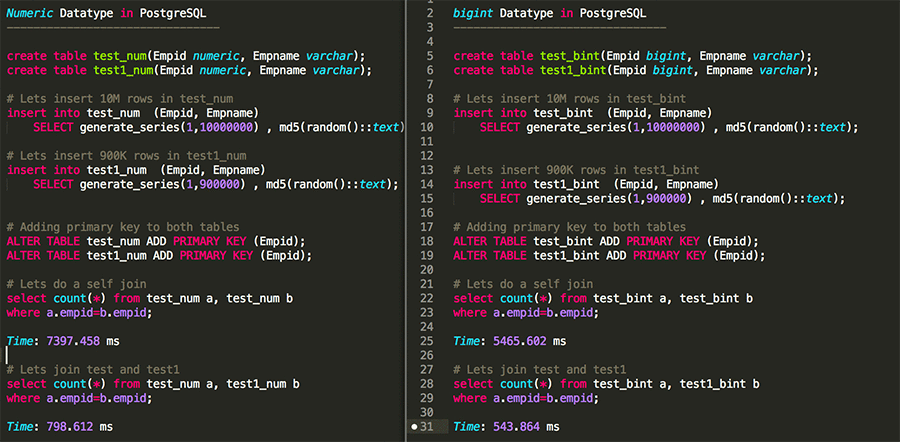900x442 pixels.
Task: Click the 'from test_bint a, test_bint b' query line
Action: point(603,298)
